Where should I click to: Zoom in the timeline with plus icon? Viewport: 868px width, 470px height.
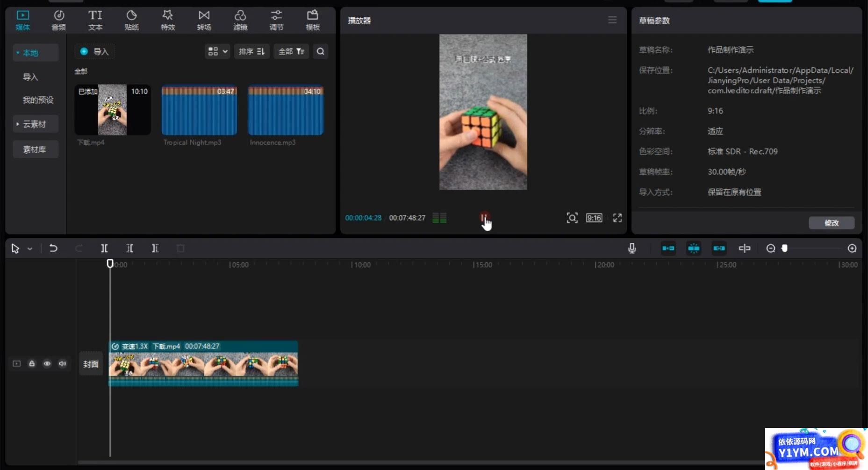click(x=852, y=249)
